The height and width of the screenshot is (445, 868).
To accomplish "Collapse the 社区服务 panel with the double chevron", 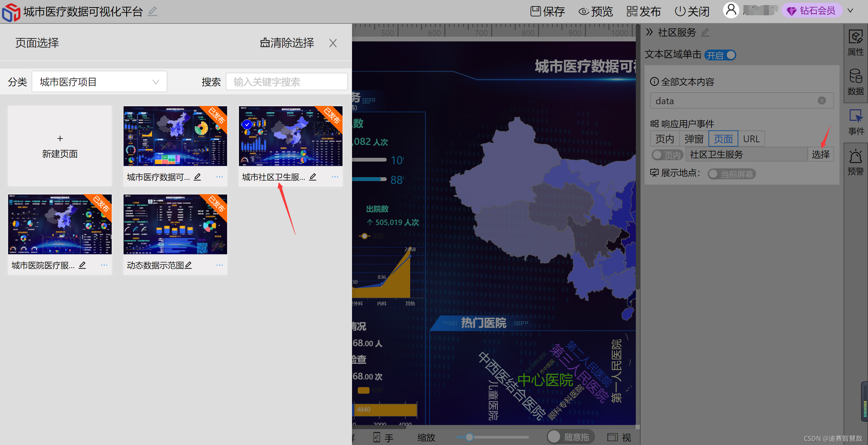I will [649, 32].
